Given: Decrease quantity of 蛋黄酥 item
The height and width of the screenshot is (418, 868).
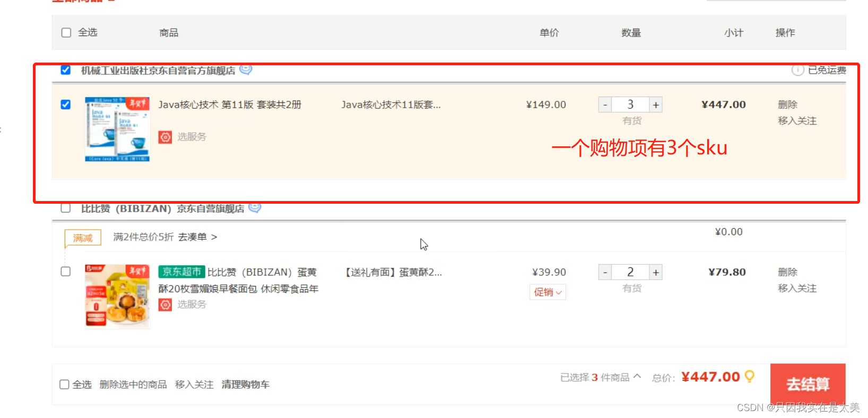Looking at the screenshot, I should coord(605,273).
